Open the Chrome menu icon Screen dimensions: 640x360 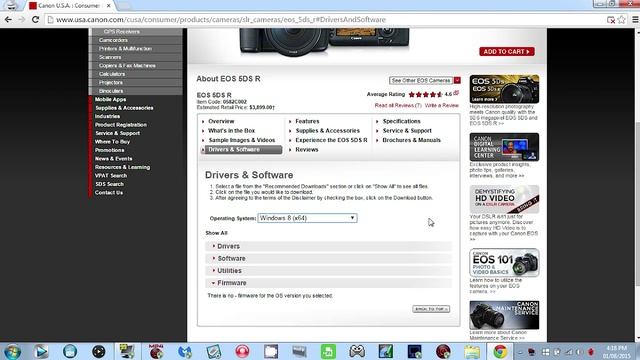pos(635,20)
